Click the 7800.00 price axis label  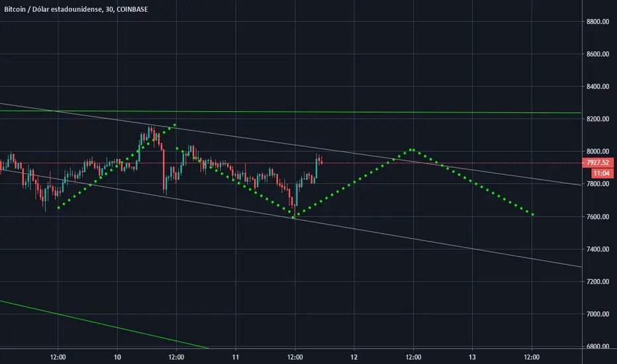(597, 184)
